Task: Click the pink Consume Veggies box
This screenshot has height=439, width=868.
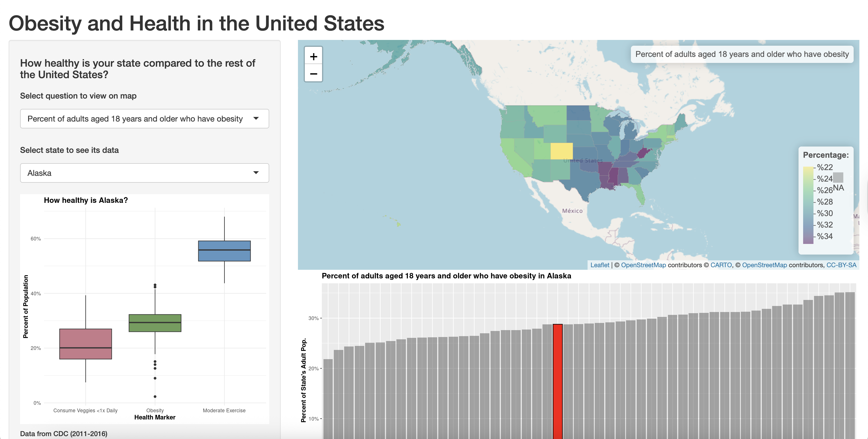Action: click(x=86, y=344)
